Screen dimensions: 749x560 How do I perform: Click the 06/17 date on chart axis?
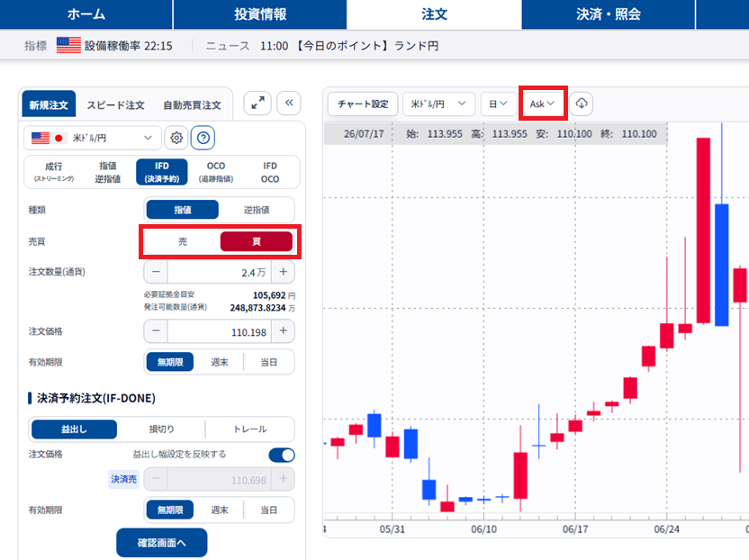pos(575,529)
